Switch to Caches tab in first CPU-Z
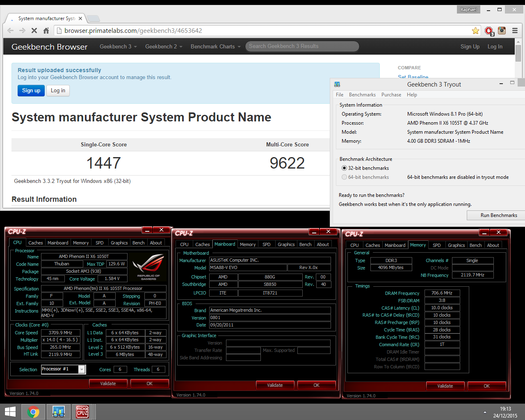Screen dimensions: 525x420 [x=36, y=243]
